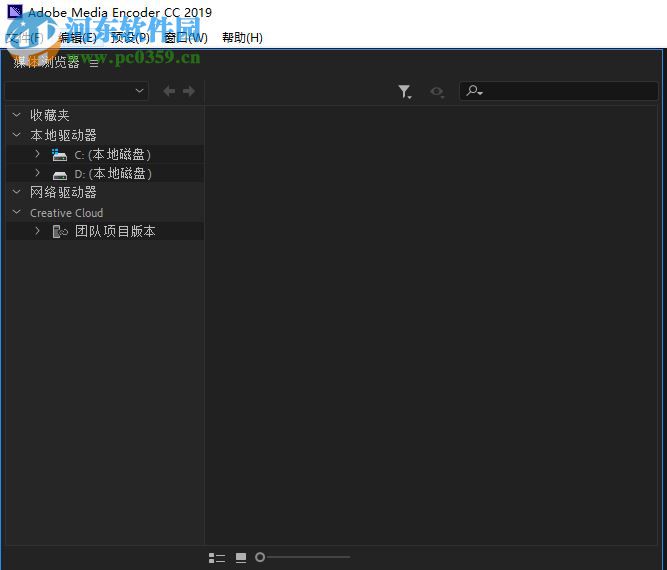Collapse the 网络驱动器 section

tap(17, 192)
